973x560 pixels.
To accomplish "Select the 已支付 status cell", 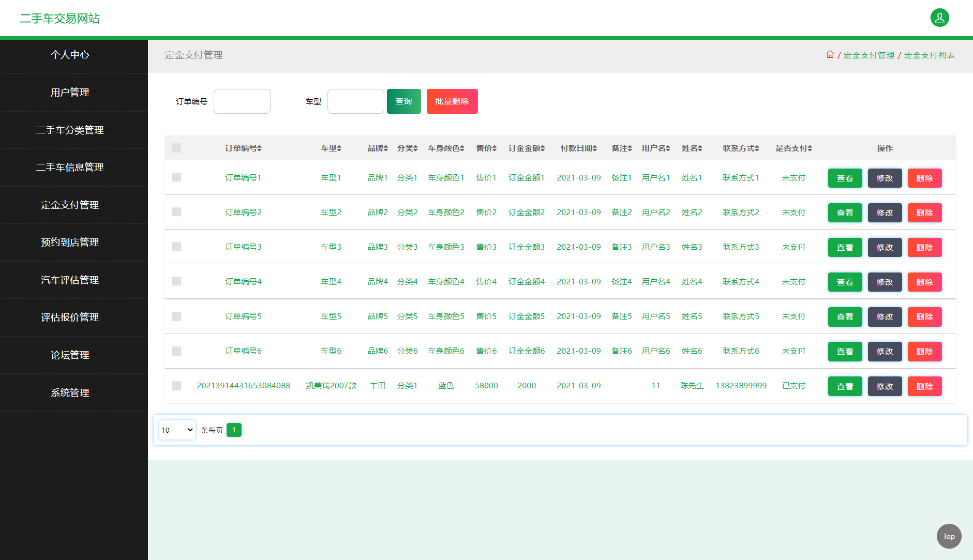I will tap(794, 386).
